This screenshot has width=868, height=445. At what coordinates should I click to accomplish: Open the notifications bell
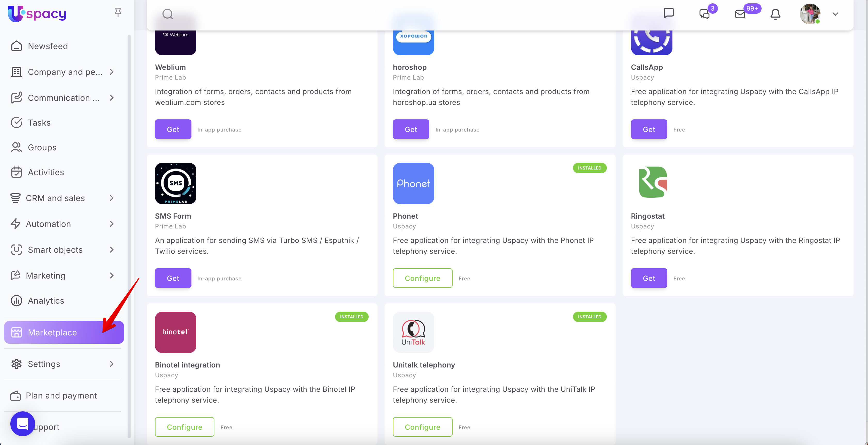[x=775, y=14]
